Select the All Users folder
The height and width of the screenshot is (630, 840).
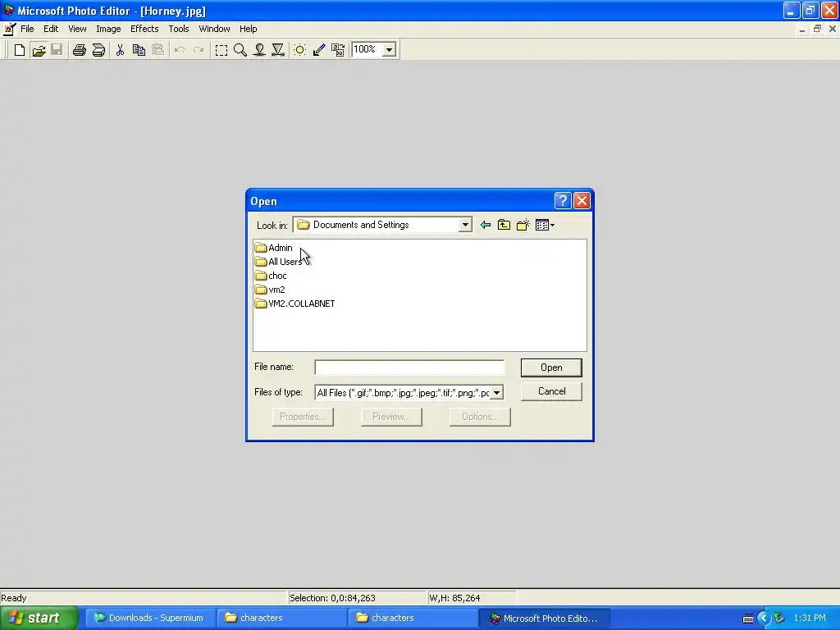(x=279, y=262)
